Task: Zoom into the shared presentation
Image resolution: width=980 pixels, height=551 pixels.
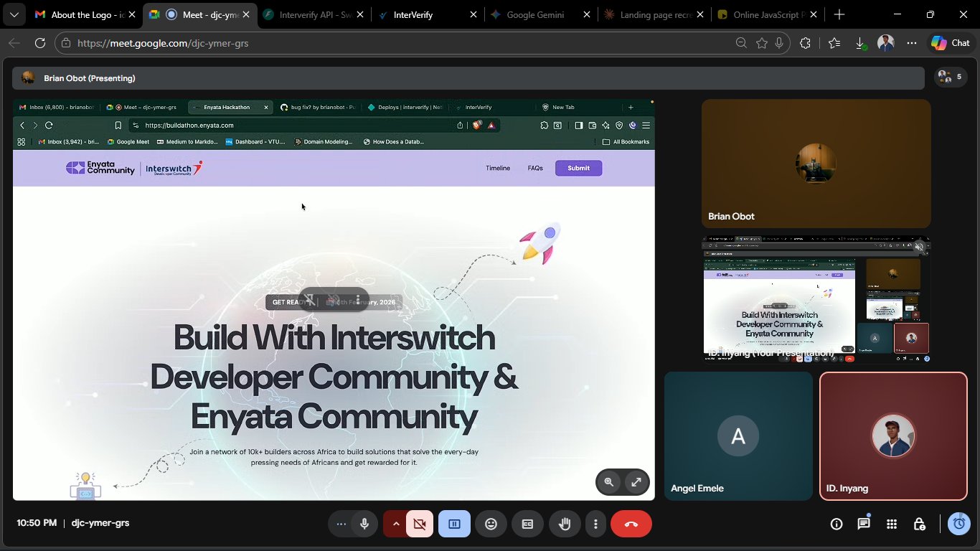Action: coord(609,482)
